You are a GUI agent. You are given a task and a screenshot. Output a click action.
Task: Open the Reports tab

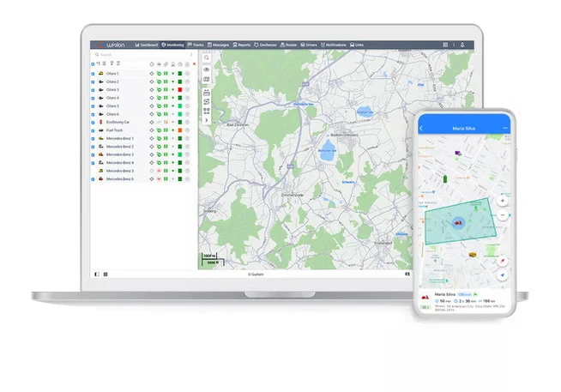(x=242, y=45)
